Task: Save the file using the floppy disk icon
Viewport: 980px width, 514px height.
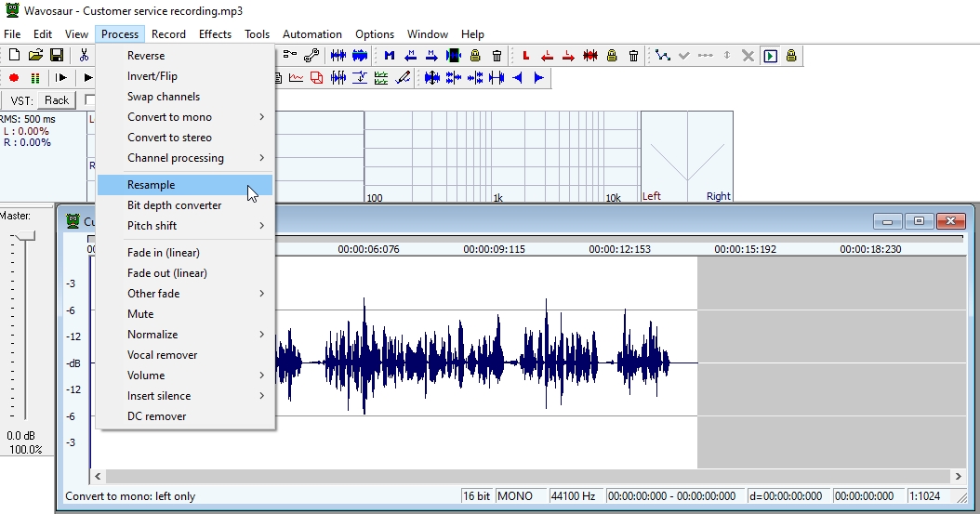Action: 57,56
